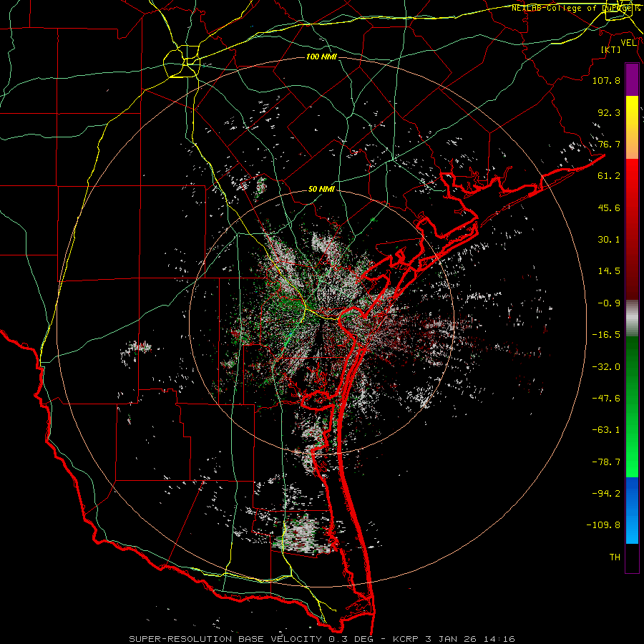This screenshot has height=644, width=644.
Task: Select the 107.8 velocity scale value
Action: pyautogui.click(x=606, y=80)
